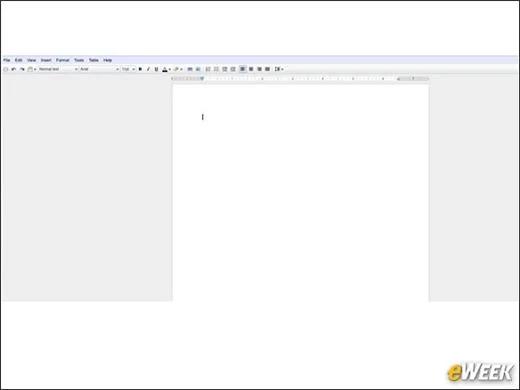
Task: Click the Insert image icon
Action: (x=198, y=69)
